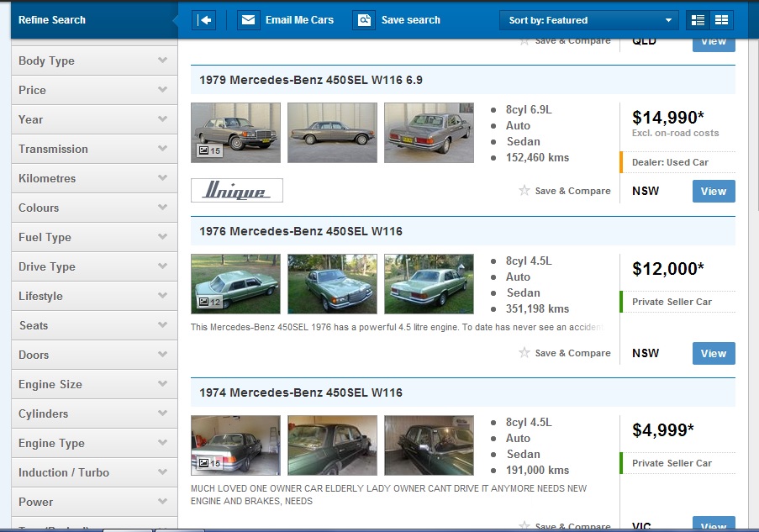Expand the Price filter

[x=94, y=90]
